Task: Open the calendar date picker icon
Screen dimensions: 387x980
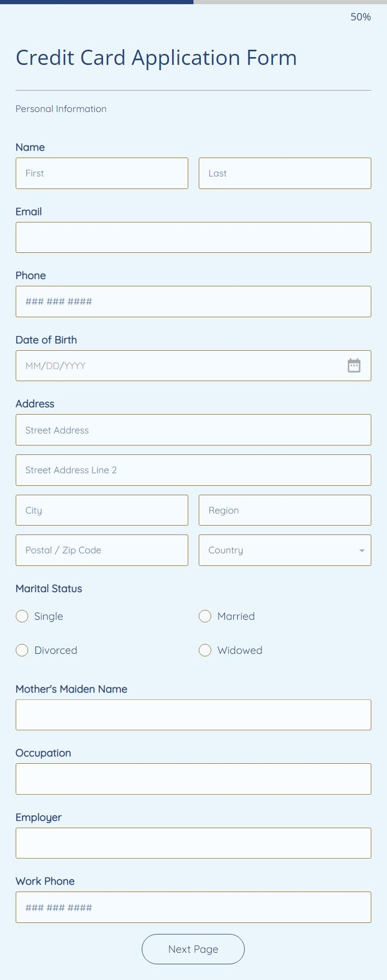Action: point(354,365)
